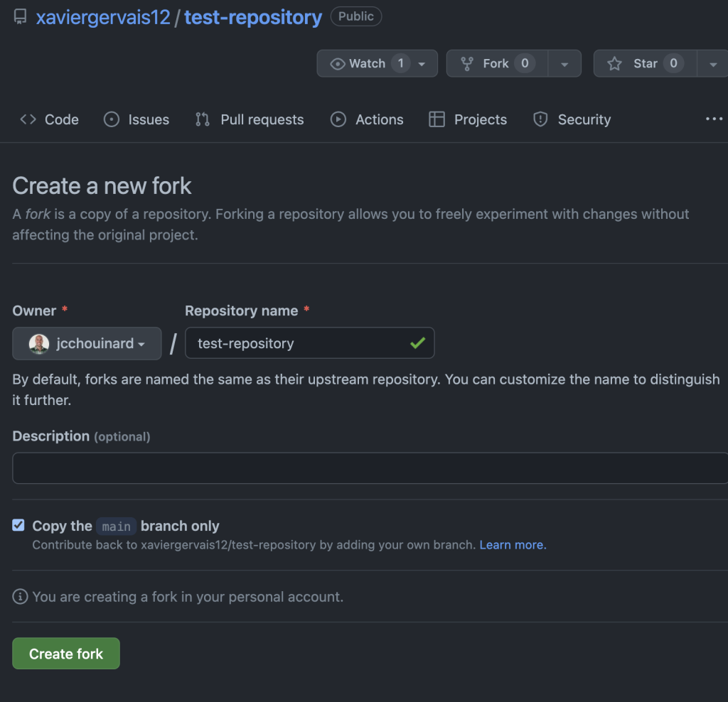Click the Star count showing 0

point(673,63)
